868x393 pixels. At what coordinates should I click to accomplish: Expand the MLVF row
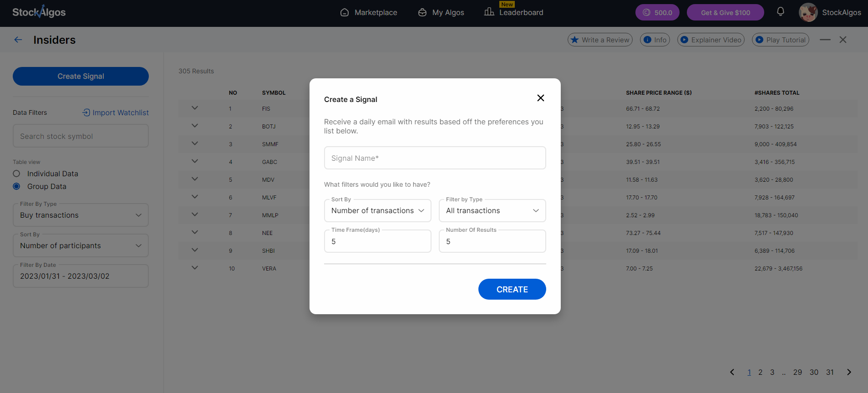pyautogui.click(x=195, y=197)
